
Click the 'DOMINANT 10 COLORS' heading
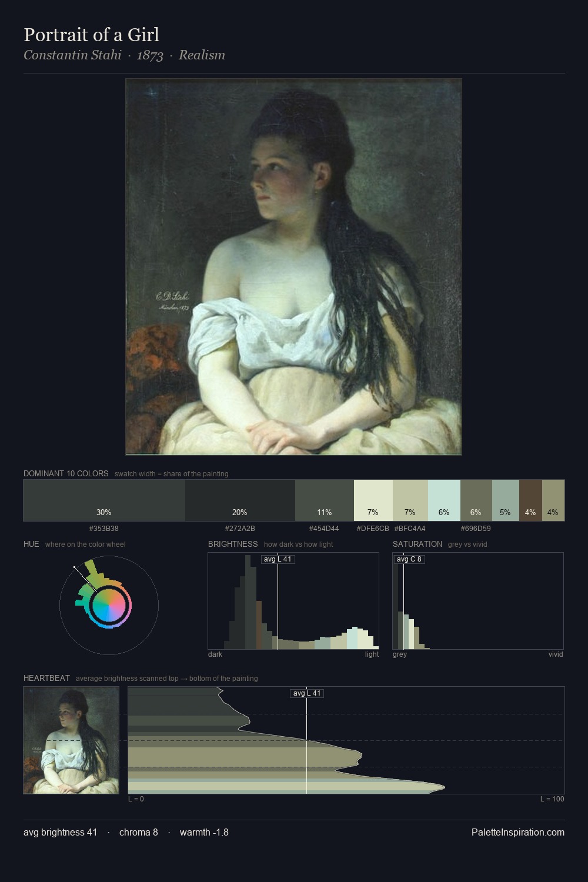click(66, 473)
